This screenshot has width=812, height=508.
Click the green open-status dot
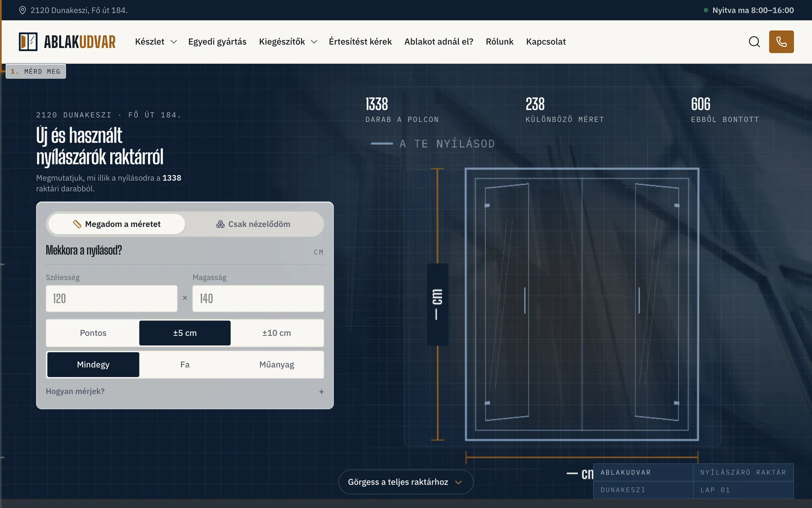click(706, 10)
